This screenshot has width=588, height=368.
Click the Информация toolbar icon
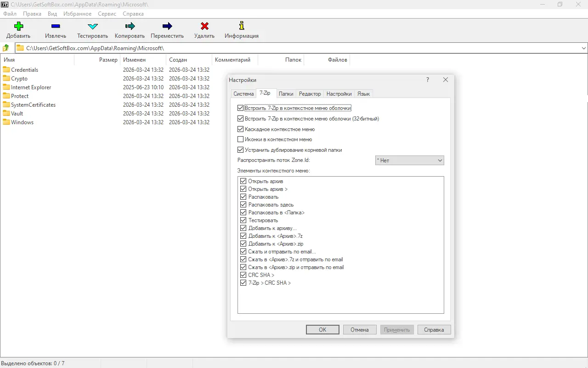(x=242, y=26)
